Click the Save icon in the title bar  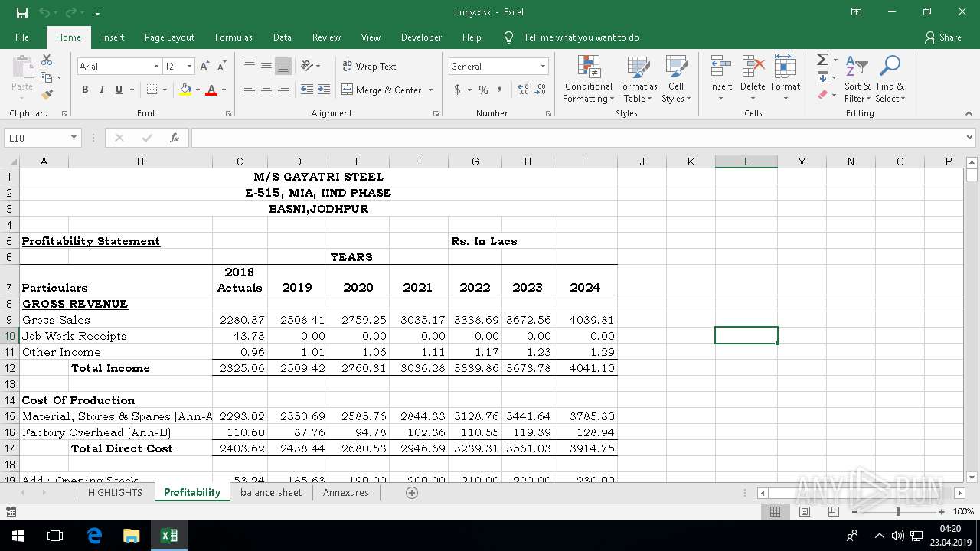point(22,12)
